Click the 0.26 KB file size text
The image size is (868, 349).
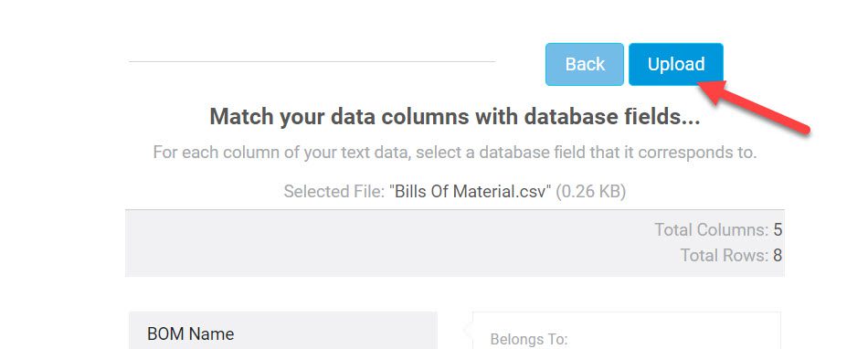click(x=590, y=192)
